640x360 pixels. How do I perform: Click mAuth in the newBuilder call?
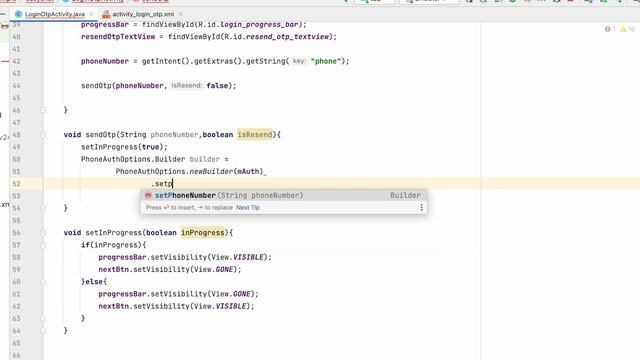248,171
